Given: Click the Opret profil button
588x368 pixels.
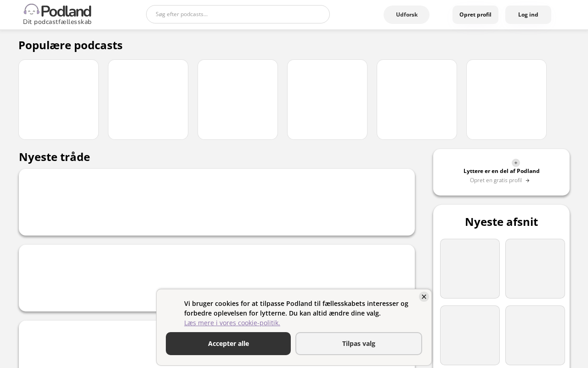Looking at the screenshot, I should pos(475,15).
